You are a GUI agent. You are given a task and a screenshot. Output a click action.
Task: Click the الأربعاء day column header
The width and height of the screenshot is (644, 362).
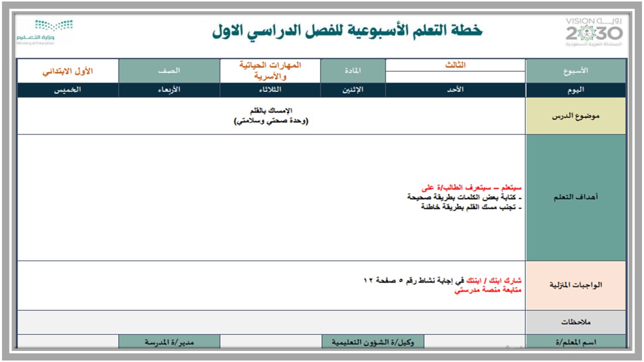[x=169, y=90]
